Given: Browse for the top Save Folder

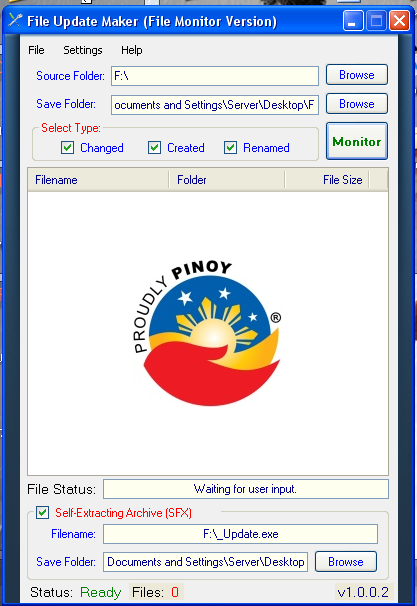Looking at the screenshot, I should 357,104.
